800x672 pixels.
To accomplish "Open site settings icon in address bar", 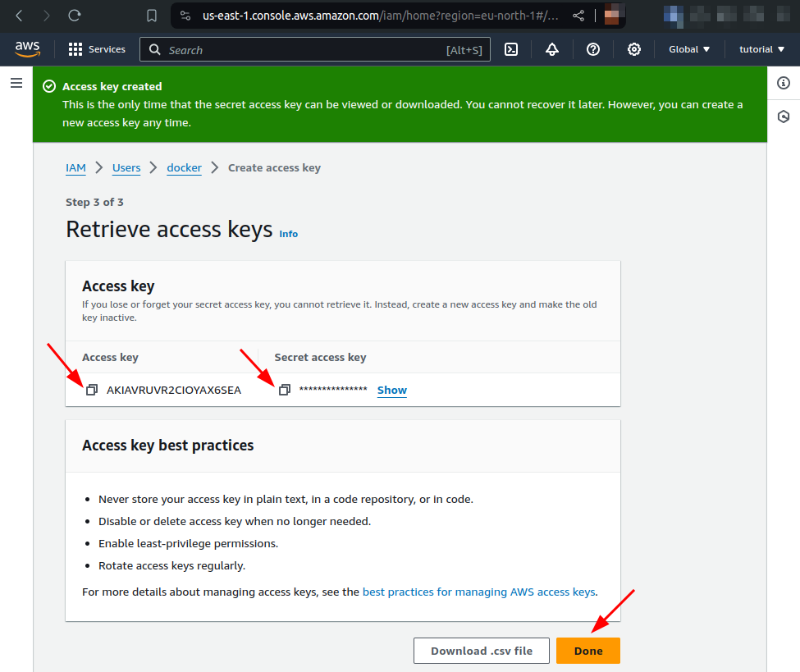I will 185,16.
